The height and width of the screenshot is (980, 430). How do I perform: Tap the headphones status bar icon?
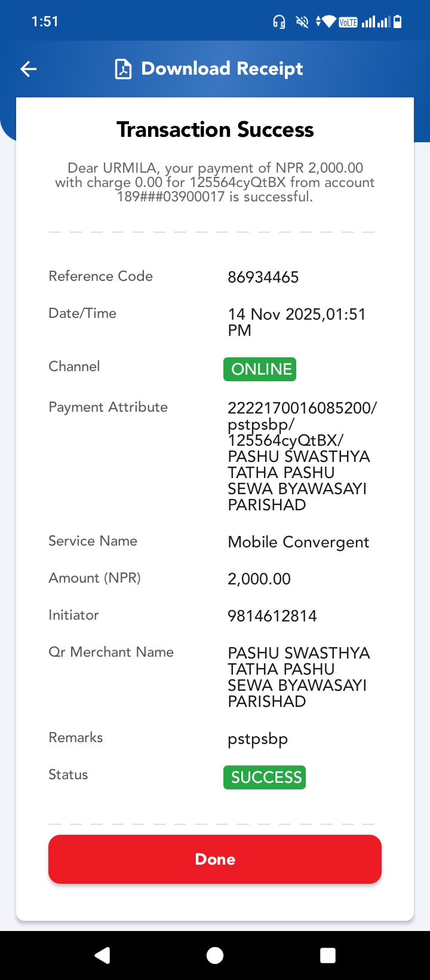pyautogui.click(x=279, y=22)
